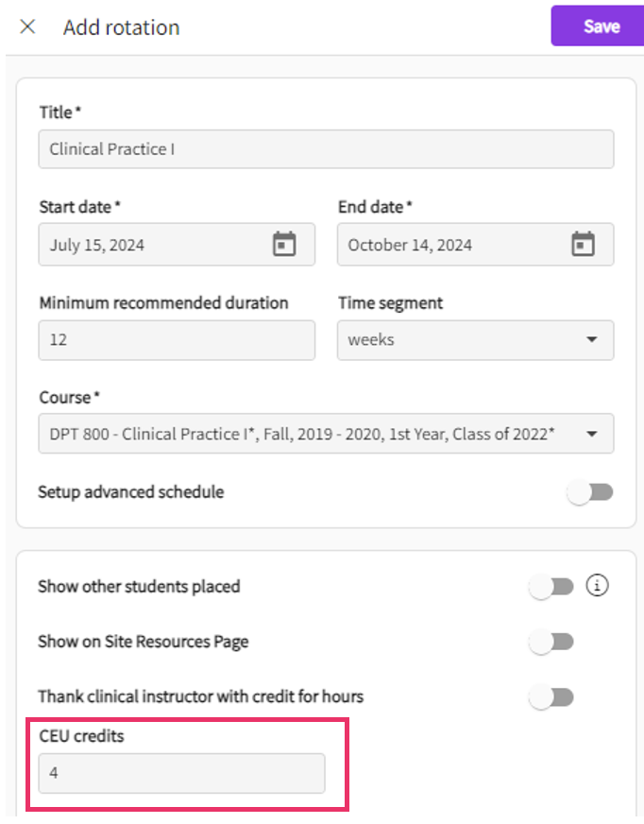The image size is (644, 824).
Task: Save the rotation
Action: point(601,26)
